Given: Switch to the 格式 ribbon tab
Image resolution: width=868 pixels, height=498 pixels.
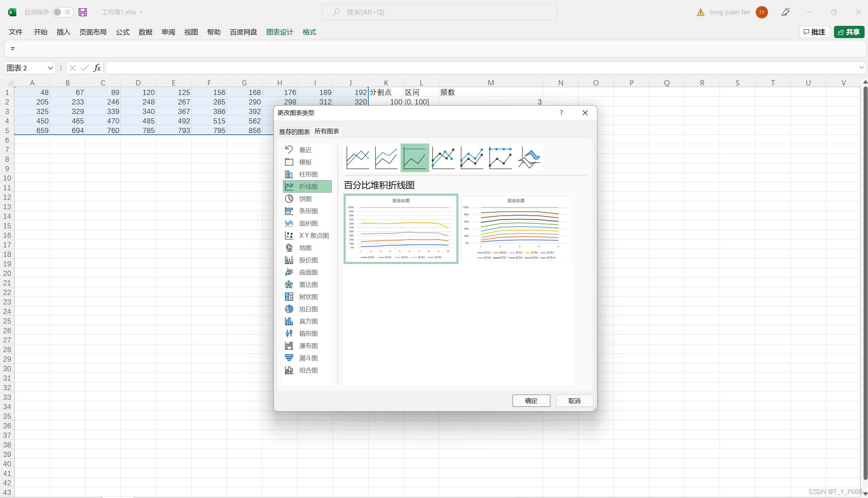Looking at the screenshot, I should pyautogui.click(x=309, y=32).
